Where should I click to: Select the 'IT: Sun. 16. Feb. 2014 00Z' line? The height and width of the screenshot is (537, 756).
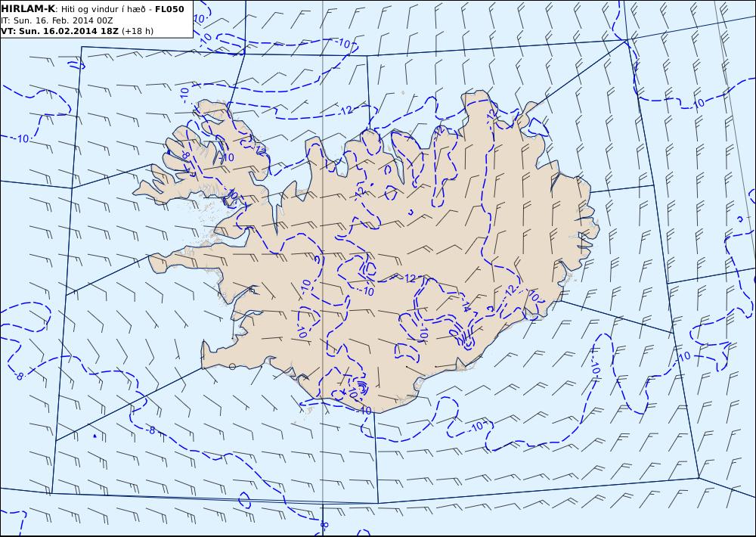click(x=57, y=20)
